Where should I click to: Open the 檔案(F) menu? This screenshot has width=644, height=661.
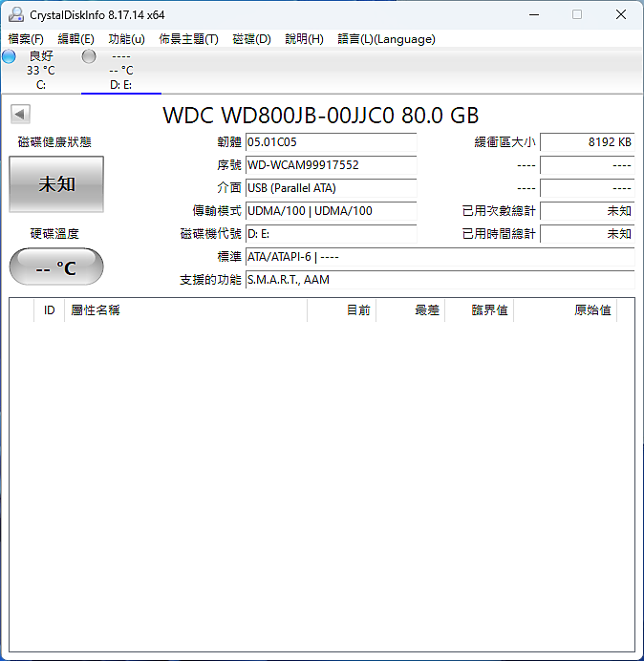[26, 39]
